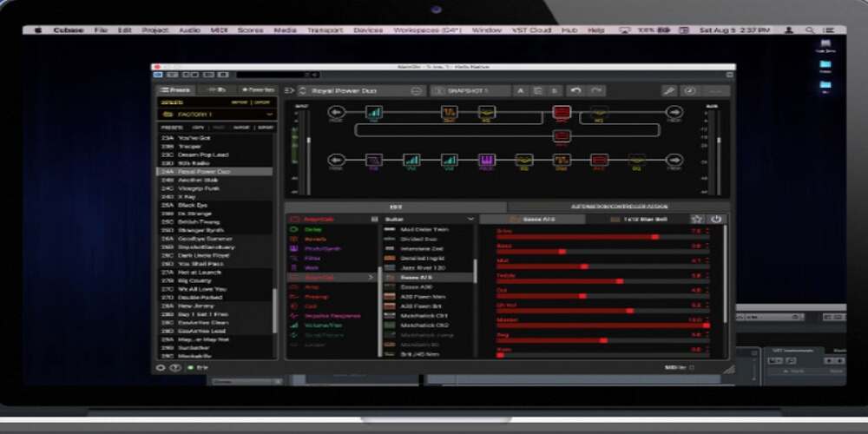This screenshot has height=434, width=868.
Task: Open the preset options ellipsis menu
Action: 417,91
